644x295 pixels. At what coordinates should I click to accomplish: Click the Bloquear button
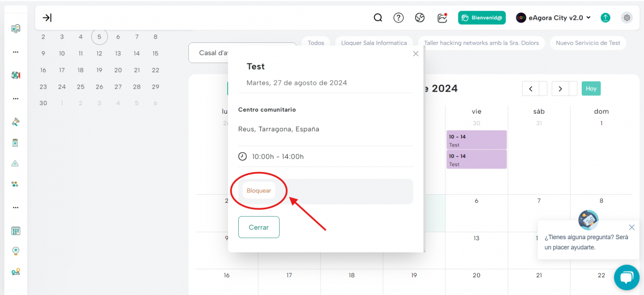[x=259, y=190]
